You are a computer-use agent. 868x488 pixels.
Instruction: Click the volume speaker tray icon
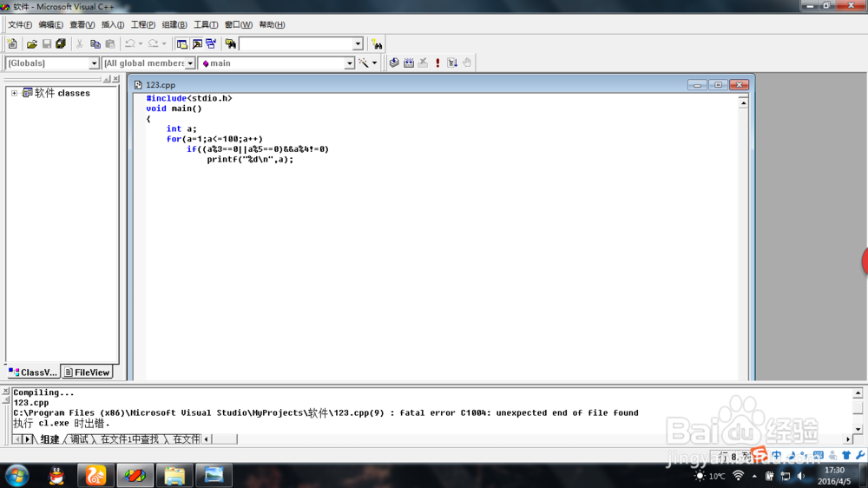click(x=800, y=476)
